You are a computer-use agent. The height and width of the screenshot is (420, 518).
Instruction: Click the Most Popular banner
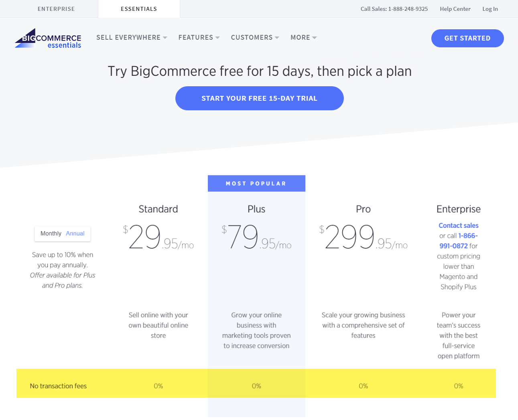[x=256, y=183]
